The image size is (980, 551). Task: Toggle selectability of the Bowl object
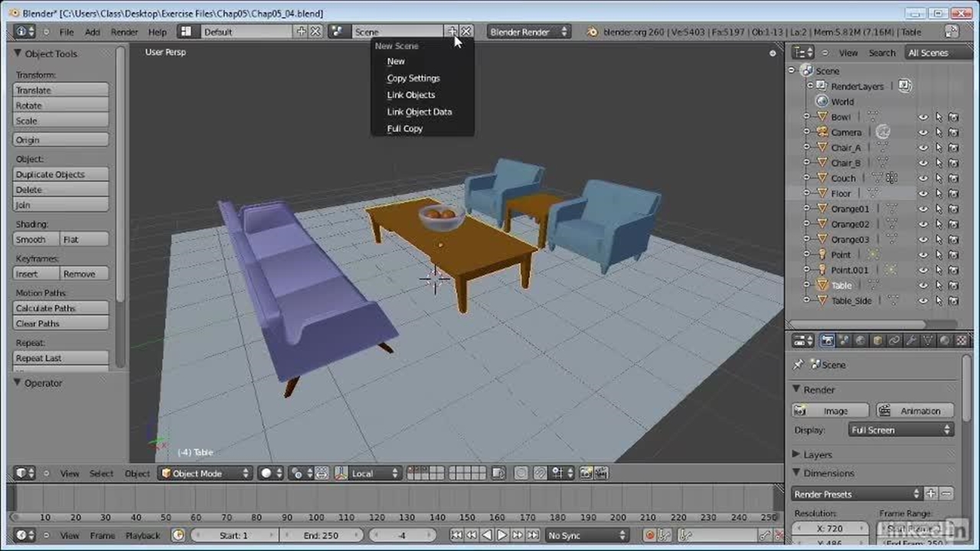pos(939,117)
